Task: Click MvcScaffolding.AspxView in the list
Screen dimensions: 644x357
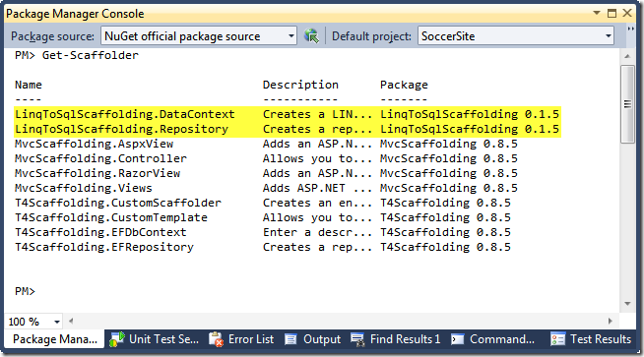Action: 95,144
